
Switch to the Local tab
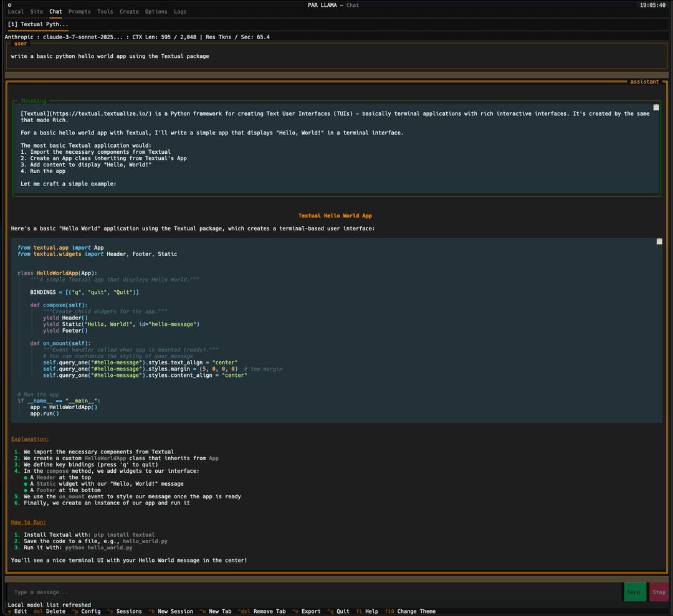[x=16, y=12]
